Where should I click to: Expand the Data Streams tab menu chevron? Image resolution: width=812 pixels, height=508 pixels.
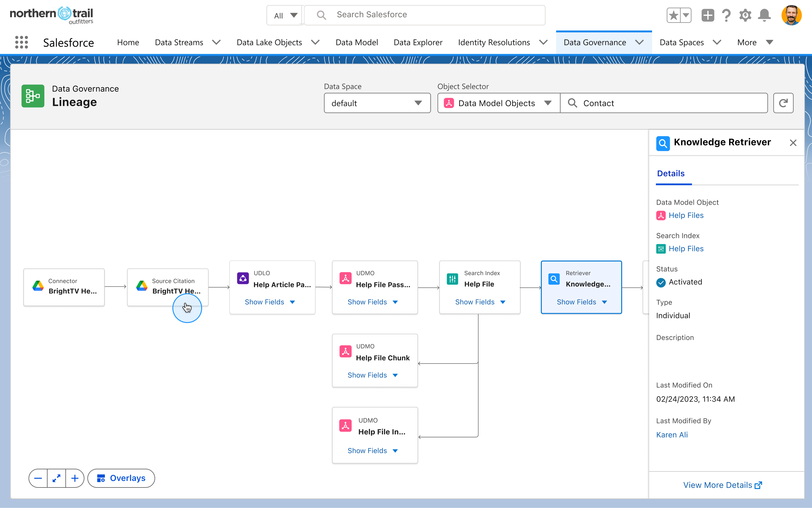[x=216, y=42]
